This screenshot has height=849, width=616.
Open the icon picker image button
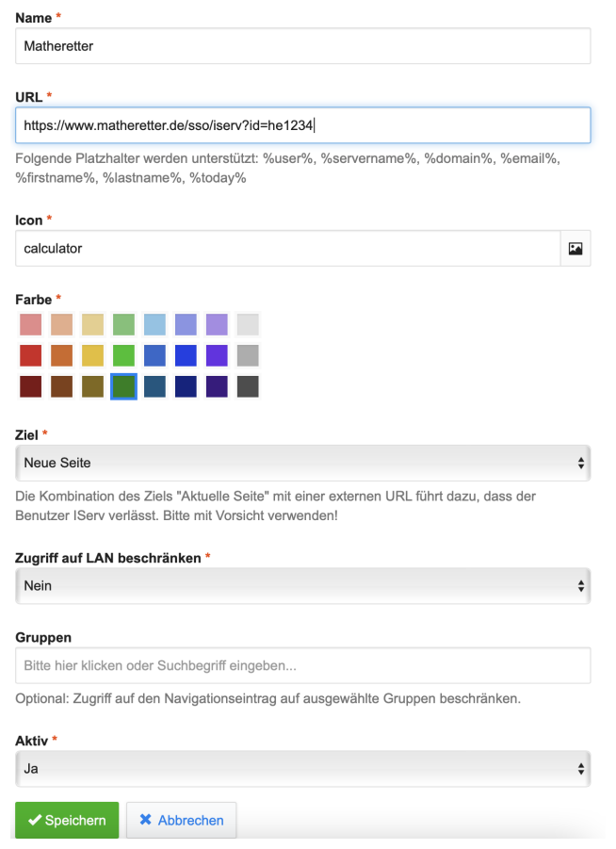tap(575, 249)
